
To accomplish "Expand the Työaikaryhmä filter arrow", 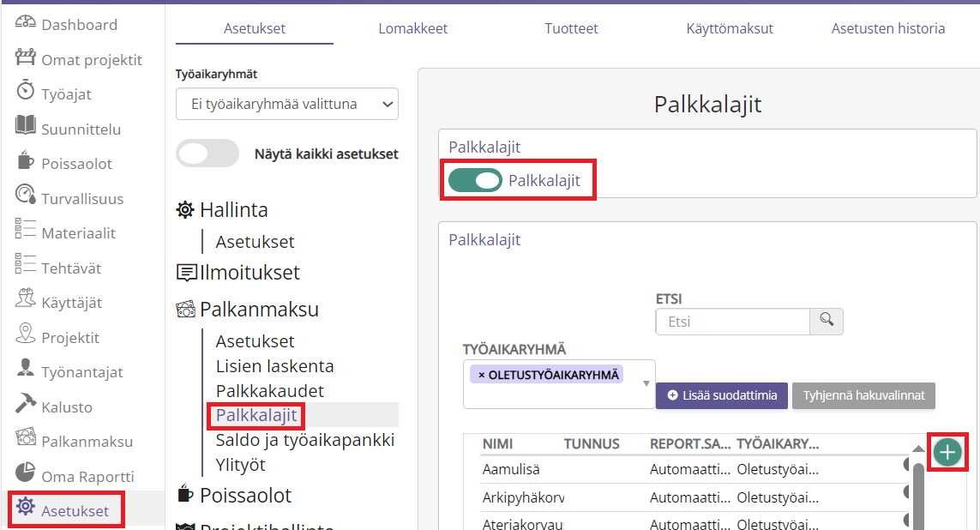I will [646, 383].
